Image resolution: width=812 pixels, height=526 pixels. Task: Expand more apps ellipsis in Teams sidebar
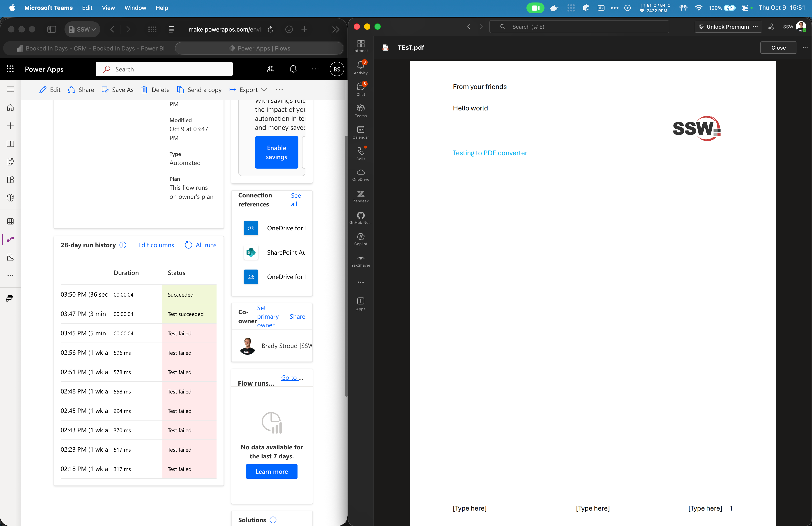click(x=361, y=282)
